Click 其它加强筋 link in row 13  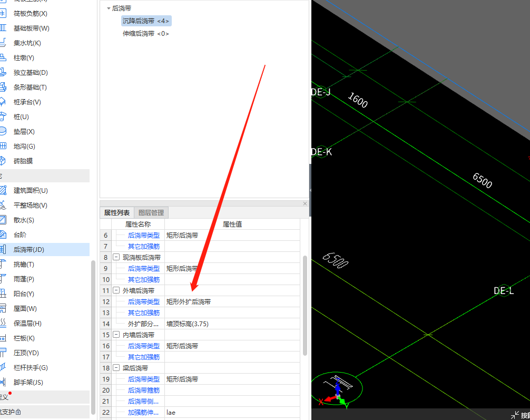(x=144, y=313)
